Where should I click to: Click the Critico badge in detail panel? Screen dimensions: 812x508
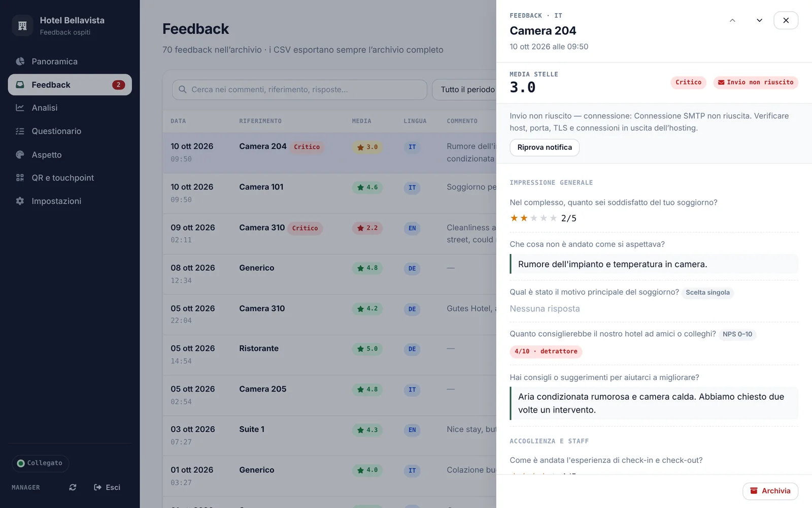tap(688, 82)
